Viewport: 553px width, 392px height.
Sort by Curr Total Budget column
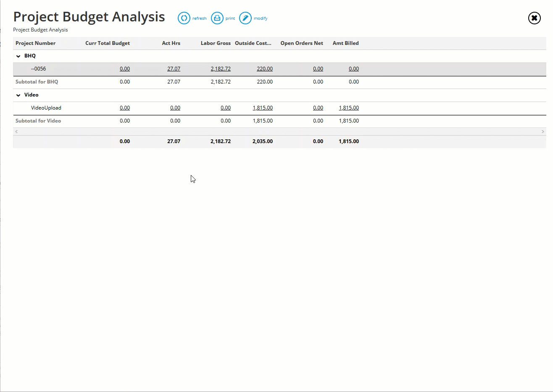[108, 43]
